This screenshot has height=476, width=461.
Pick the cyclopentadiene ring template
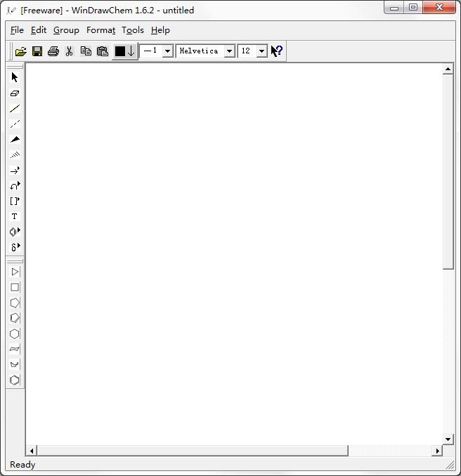15,318
